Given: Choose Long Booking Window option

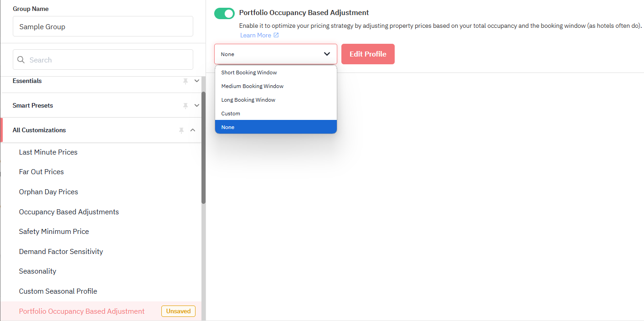Looking at the screenshot, I should point(276,100).
